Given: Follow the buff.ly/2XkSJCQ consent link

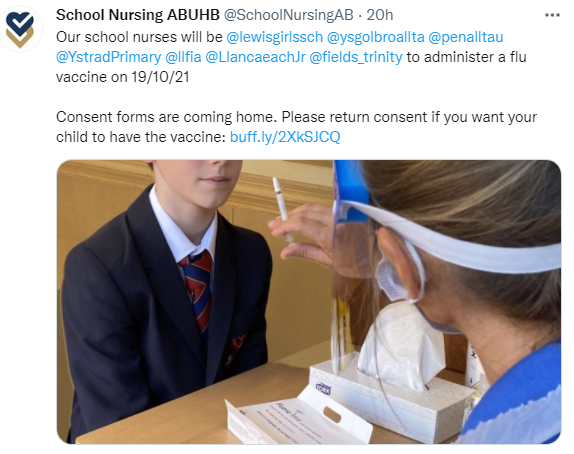Looking at the screenshot, I should pos(285,137).
